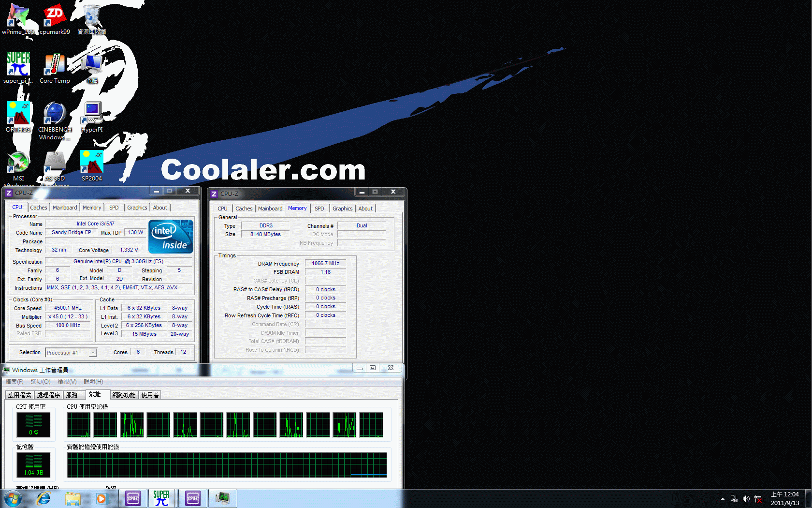812x508 pixels.
Task: Open the Recycle Bin desktop icon
Action: click(x=91, y=19)
